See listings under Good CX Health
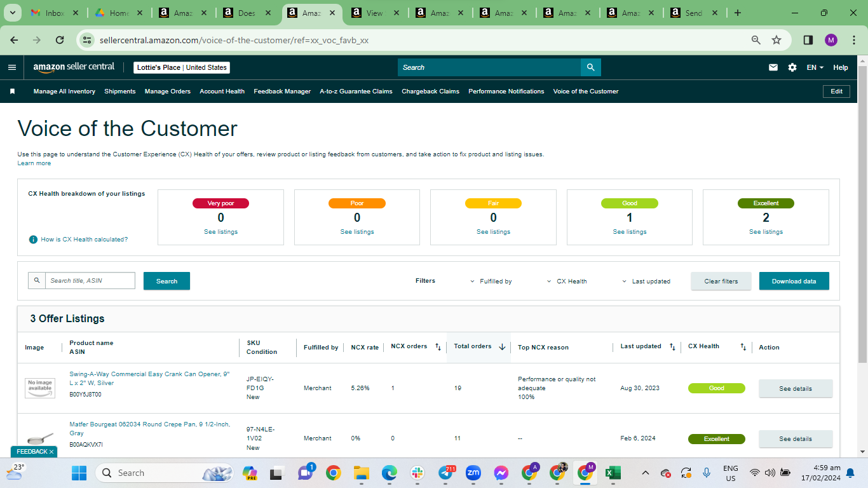The width and height of the screenshot is (868, 488). click(630, 232)
